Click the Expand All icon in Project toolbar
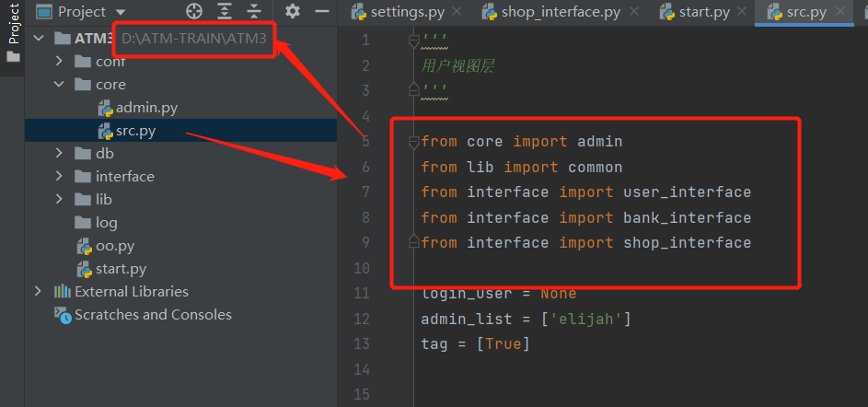Viewport: 868px width, 407px height. pyautogui.click(x=225, y=11)
